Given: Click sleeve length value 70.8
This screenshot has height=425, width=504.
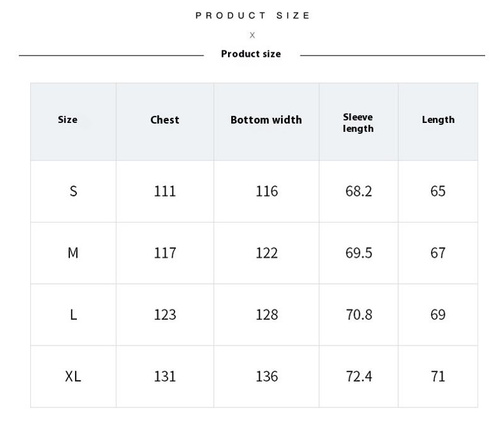Looking at the screenshot, I should 358,315.
